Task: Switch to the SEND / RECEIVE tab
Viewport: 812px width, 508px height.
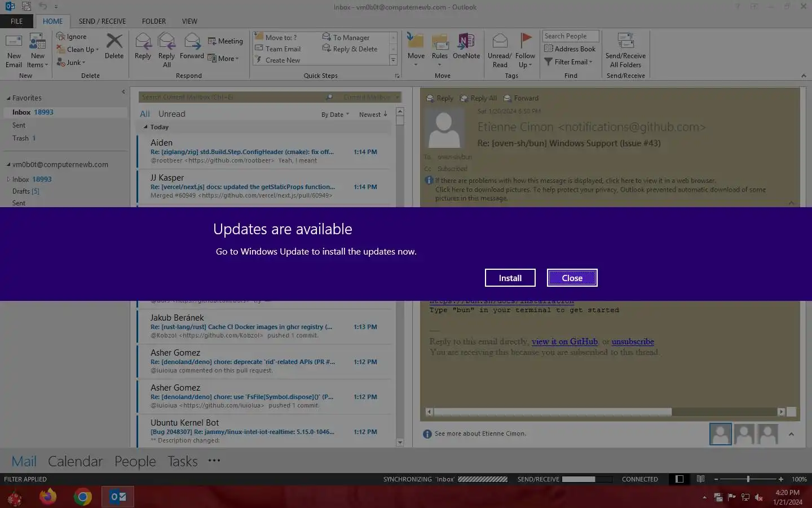Action: 102,21
